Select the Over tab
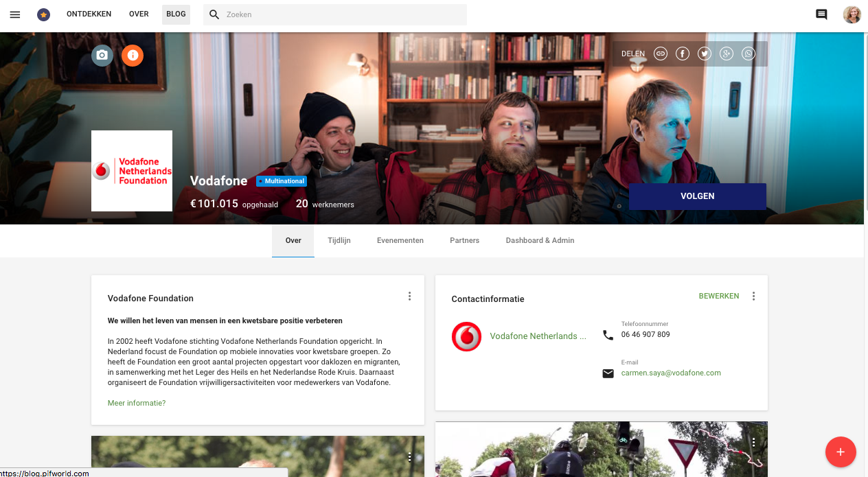Image resolution: width=868 pixels, height=477 pixels. tap(293, 241)
